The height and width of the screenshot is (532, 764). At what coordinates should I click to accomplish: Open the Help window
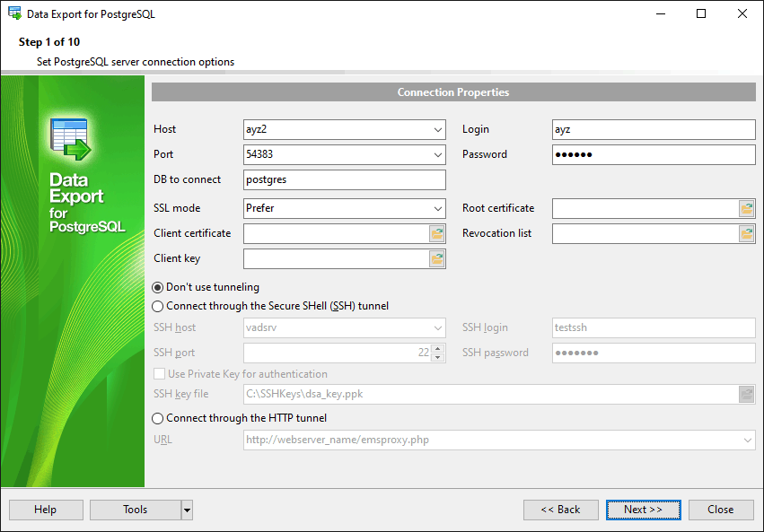coord(45,510)
